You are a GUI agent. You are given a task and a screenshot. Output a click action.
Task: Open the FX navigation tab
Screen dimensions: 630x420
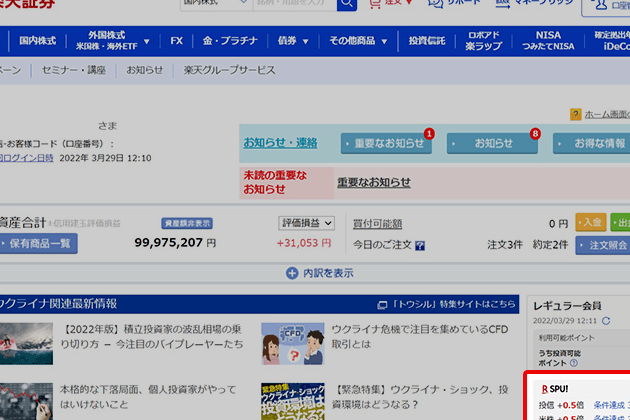tap(176, 41)
